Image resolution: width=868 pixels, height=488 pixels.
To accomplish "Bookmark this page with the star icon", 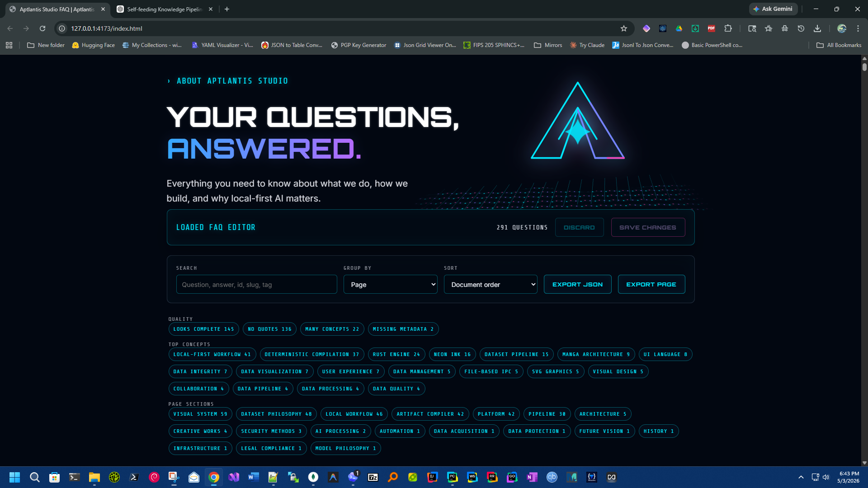I will tap(624, 28).
